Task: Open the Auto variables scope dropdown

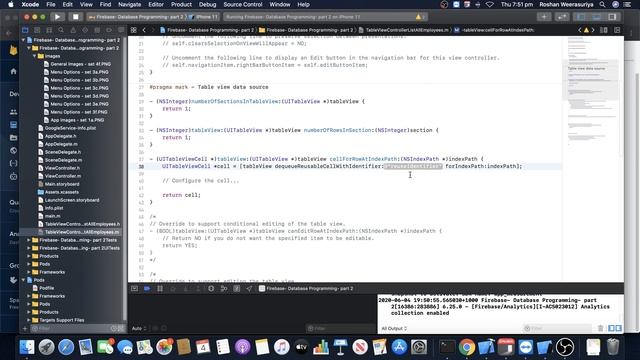Action: pos(138,328)
